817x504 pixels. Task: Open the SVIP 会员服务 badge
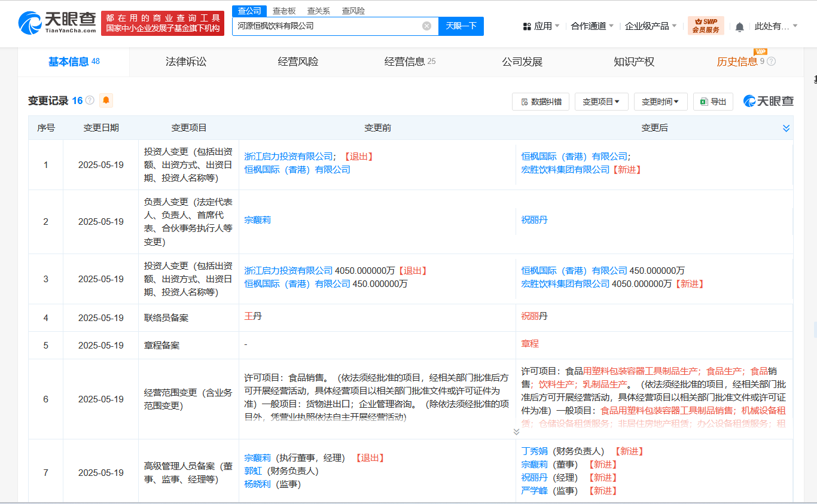[706, 26]
